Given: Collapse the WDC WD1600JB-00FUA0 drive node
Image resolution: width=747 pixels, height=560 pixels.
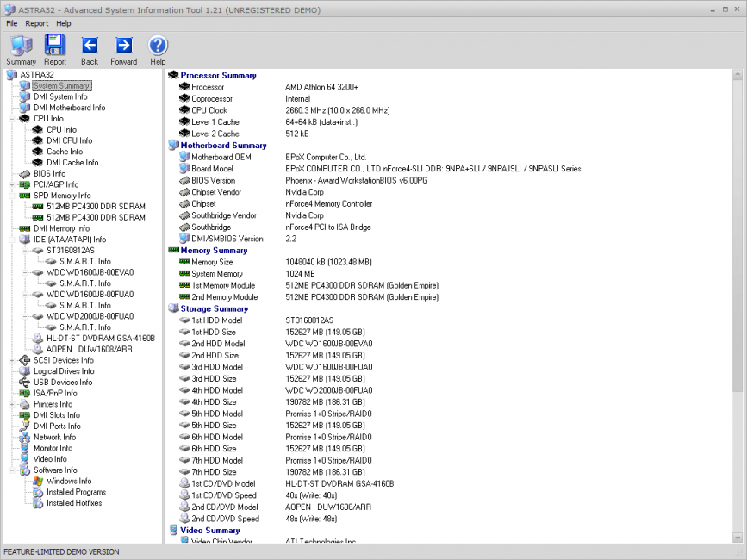Looking at the screenshot, I should coord(25,295).
